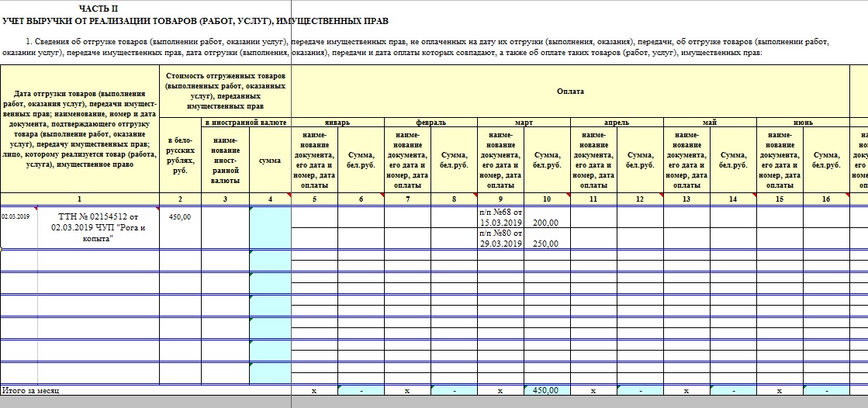Click the февраль month header
868x408 pixels.
(x=431, y=123)
